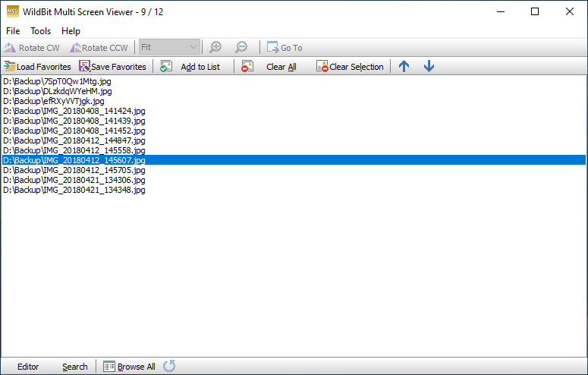Move selected item down with blue arrow
588x375 pixels.
coord(429,67)
